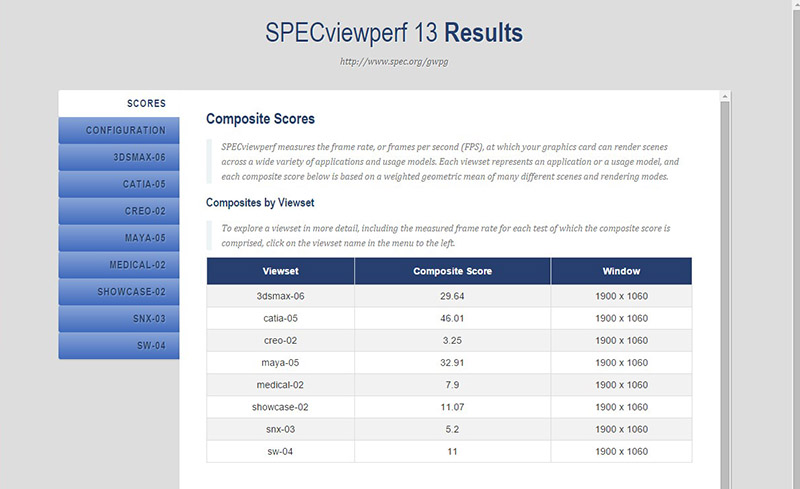Click the 1900 x 1060 cell in sw-04 row
The width and height of the screenshot is (800, 489).
[x=621, y=452]
